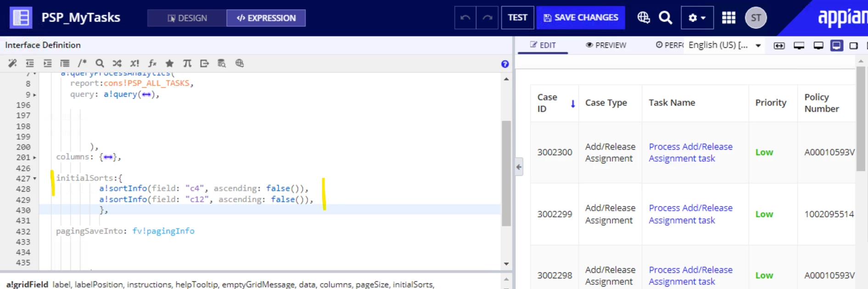The height and width of the screenshot is (289, 868).
Task: Open the blue help question icon
Action: point(505,64)
